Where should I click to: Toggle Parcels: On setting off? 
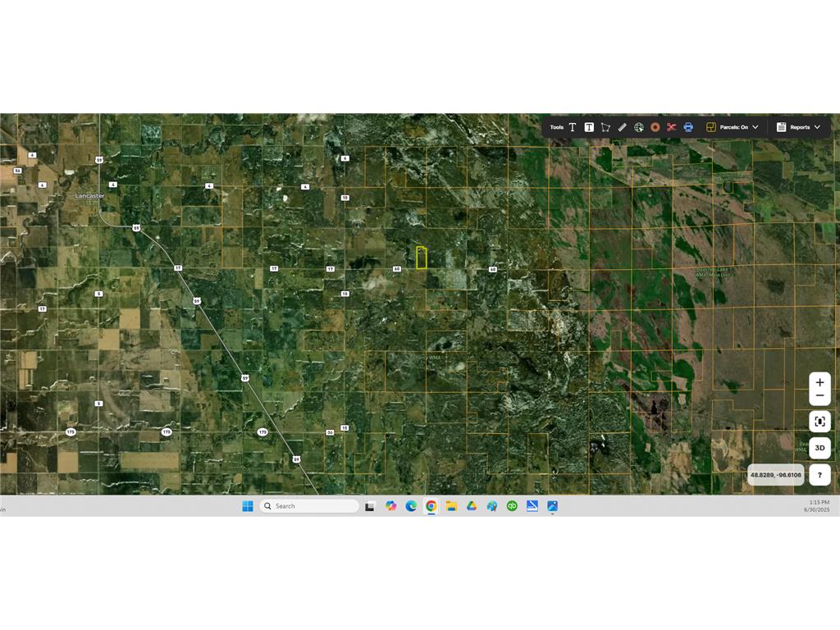click(x=737, y=127)
